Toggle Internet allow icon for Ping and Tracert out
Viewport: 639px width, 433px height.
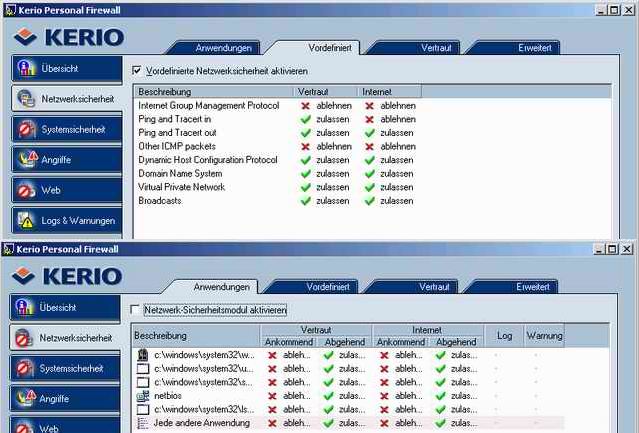[370, 133]
